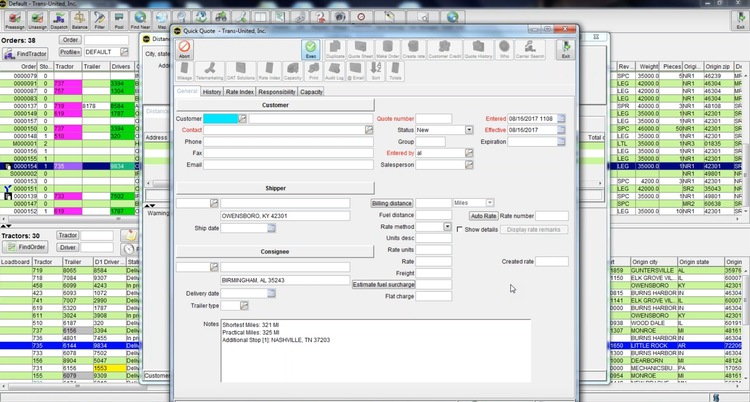Viewport: 750px width, 402px height.
Task: Click the FindTractor button
Action: [x=25, y=54]
